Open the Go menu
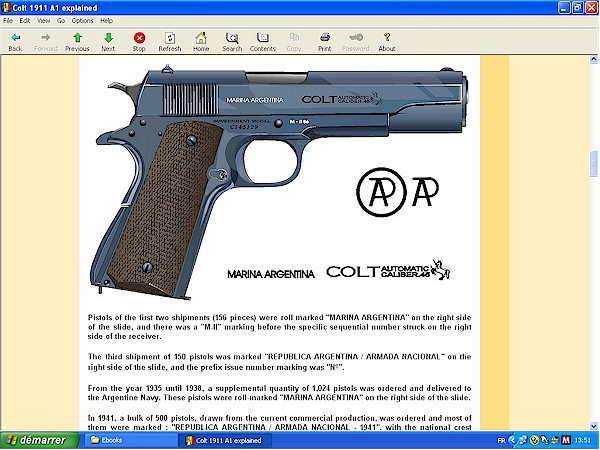The image size is (600, 450). pyautogui.click(x=61, y=21)
